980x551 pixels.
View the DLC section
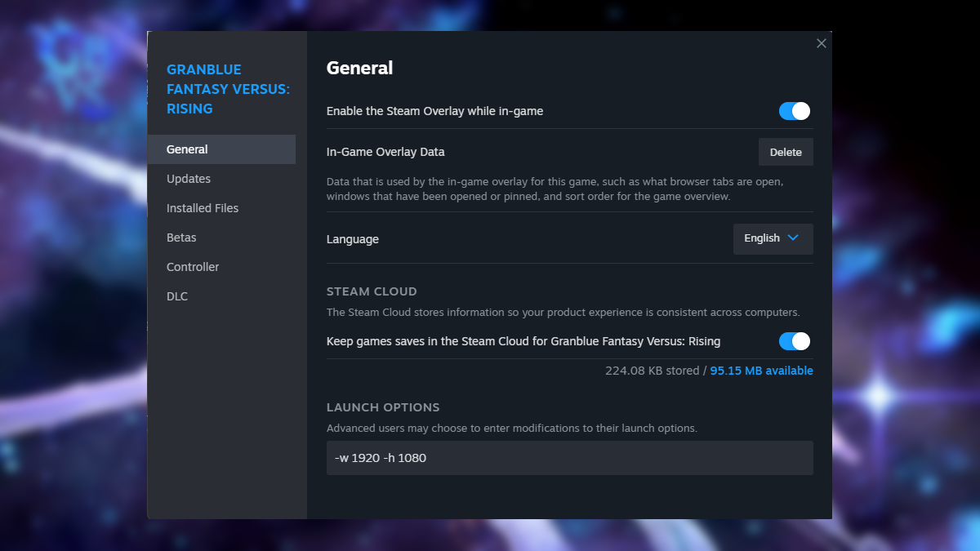point(177,295)
